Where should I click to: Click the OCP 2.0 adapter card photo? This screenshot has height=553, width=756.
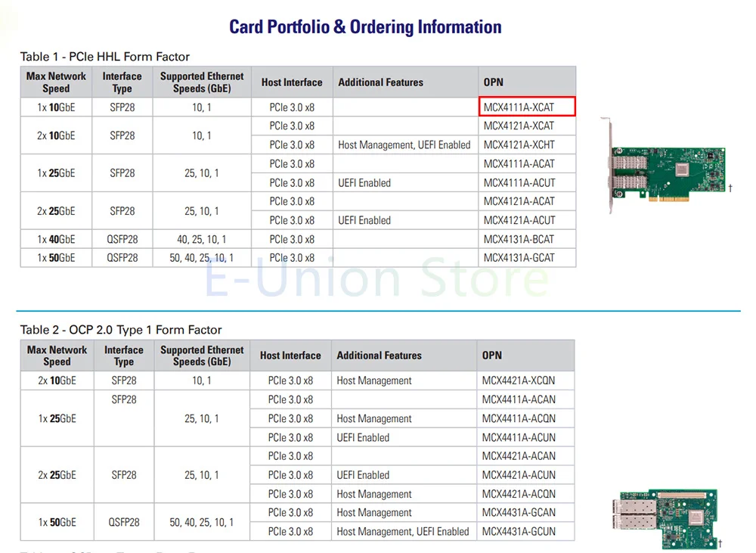(663, 521)
